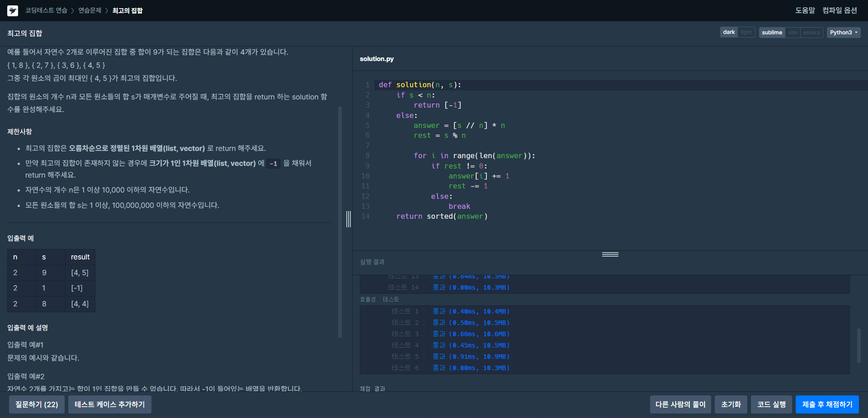Screen dimensions: 868x418
Task: Open 컴파일 옵션 menu
Action: click(840, 10)
